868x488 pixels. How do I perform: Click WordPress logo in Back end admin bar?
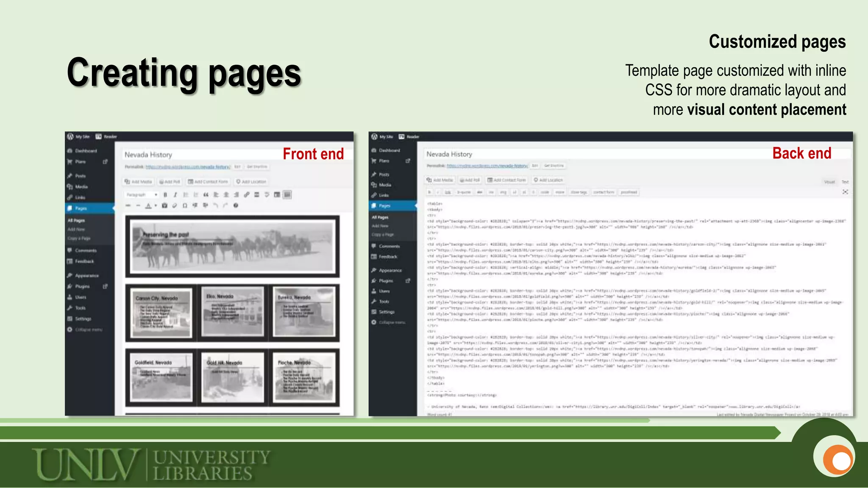(374, 136)
